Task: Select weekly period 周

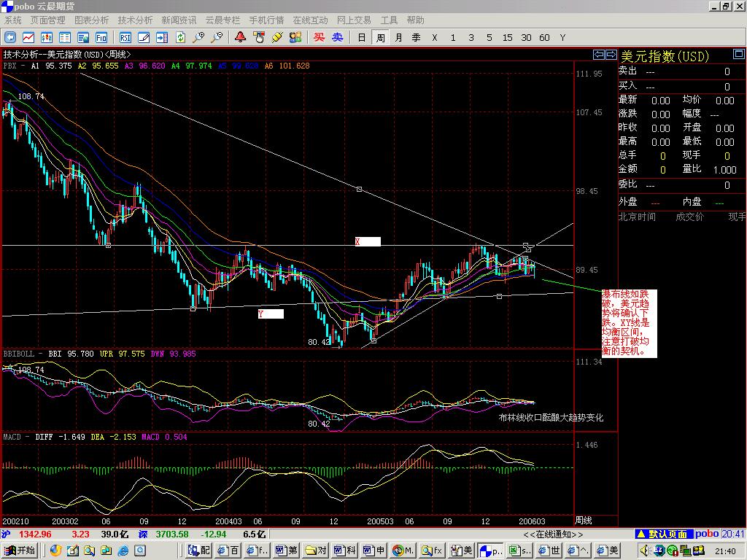Action: coord(380,37)
